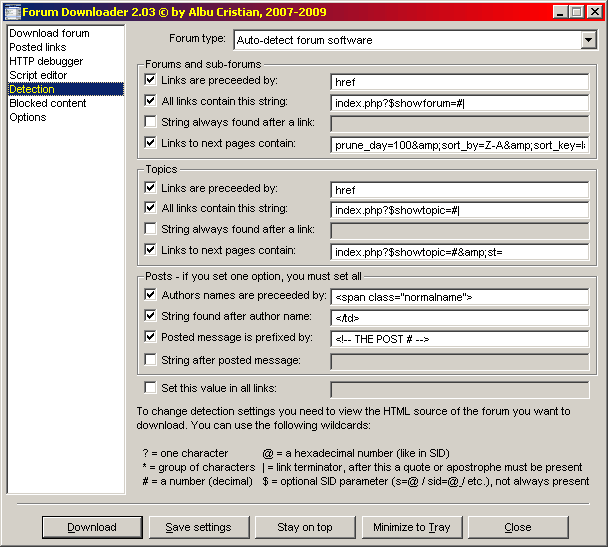Click Minimize to Tray button

point(412,527)
